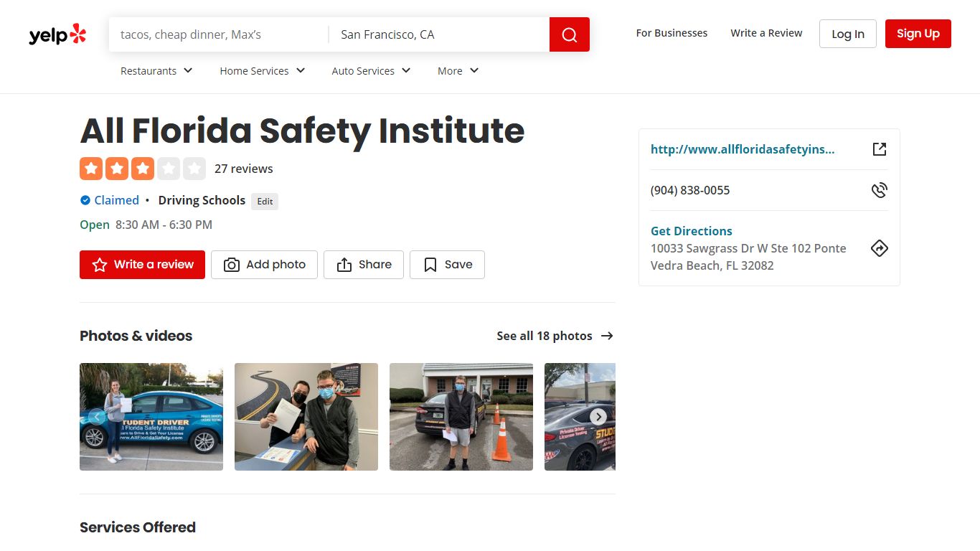Click phone number (904) 838-0055

point(690,190)
